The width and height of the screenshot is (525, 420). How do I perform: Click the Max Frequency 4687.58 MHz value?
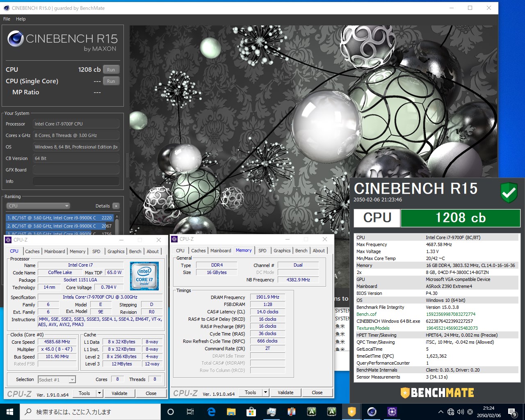pyautogui.click(x=439, y=244)
